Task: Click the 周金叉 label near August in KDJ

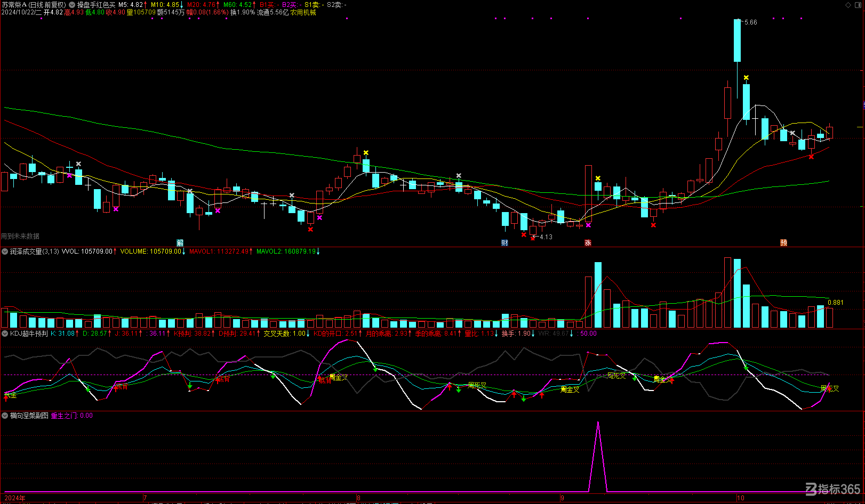Action: point(338,377)
